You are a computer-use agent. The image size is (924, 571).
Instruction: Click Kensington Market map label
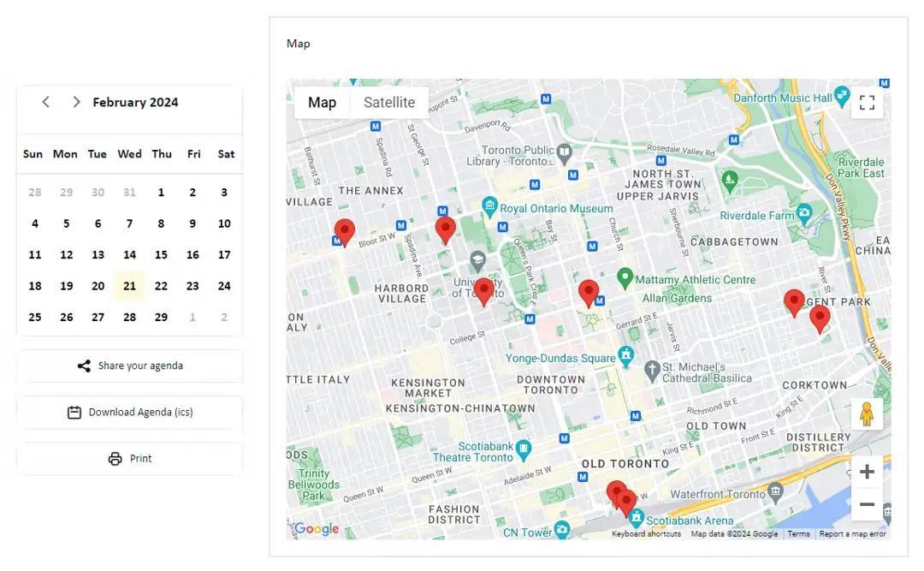click(x=428, y=388)
